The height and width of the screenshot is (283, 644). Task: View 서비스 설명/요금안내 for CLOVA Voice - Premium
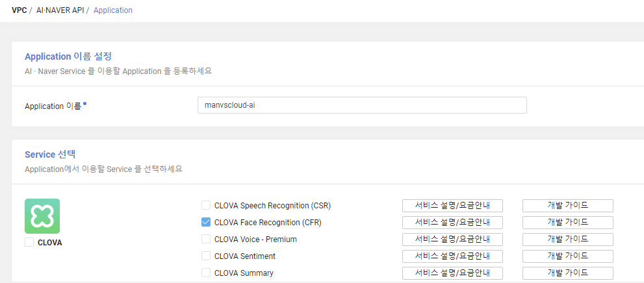[452, 240]
